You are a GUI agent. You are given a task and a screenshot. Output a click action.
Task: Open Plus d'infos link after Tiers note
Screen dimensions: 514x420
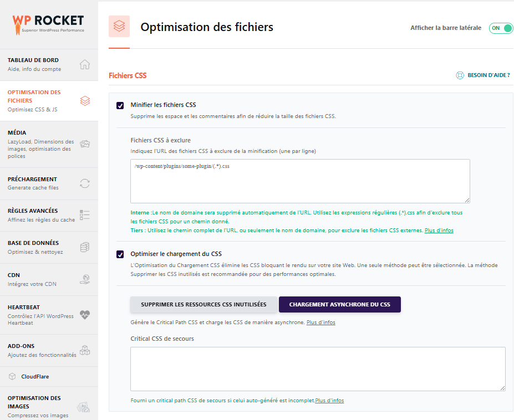point(439,231)
